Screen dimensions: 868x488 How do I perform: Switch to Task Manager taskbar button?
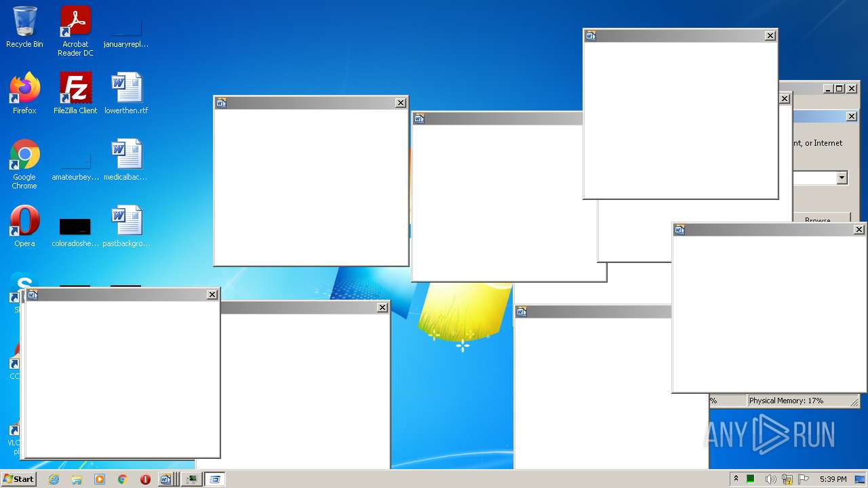click(x=192, y=479)
